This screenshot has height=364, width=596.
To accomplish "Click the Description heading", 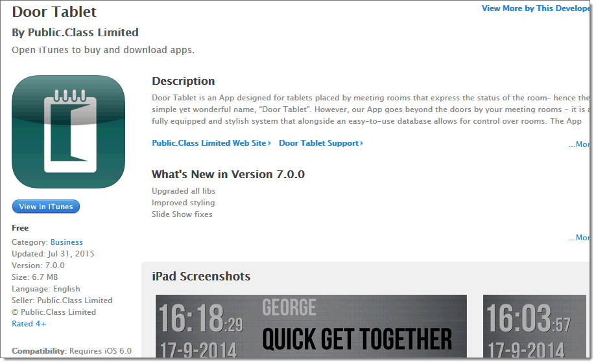I will pyautogui.click(x=183, y=81).
